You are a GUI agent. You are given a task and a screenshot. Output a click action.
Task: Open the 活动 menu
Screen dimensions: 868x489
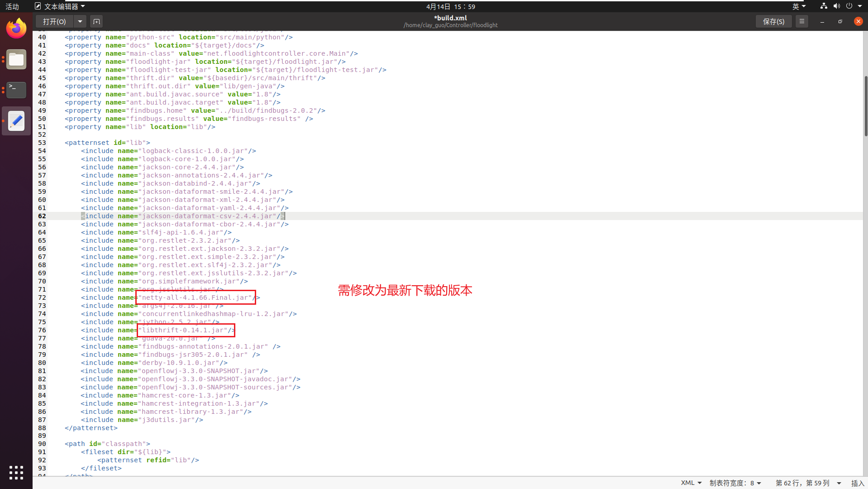(x=11, y=6)
